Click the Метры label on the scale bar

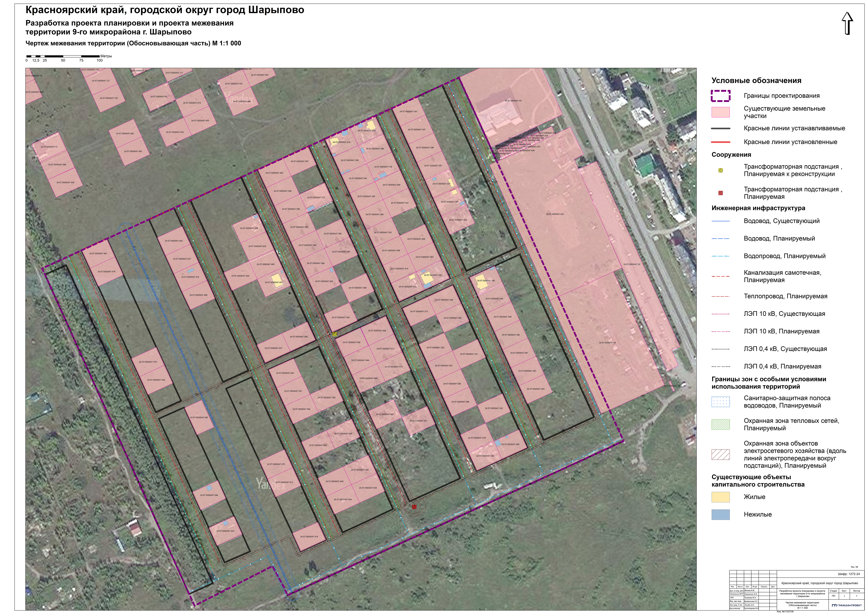pos(106,56)
